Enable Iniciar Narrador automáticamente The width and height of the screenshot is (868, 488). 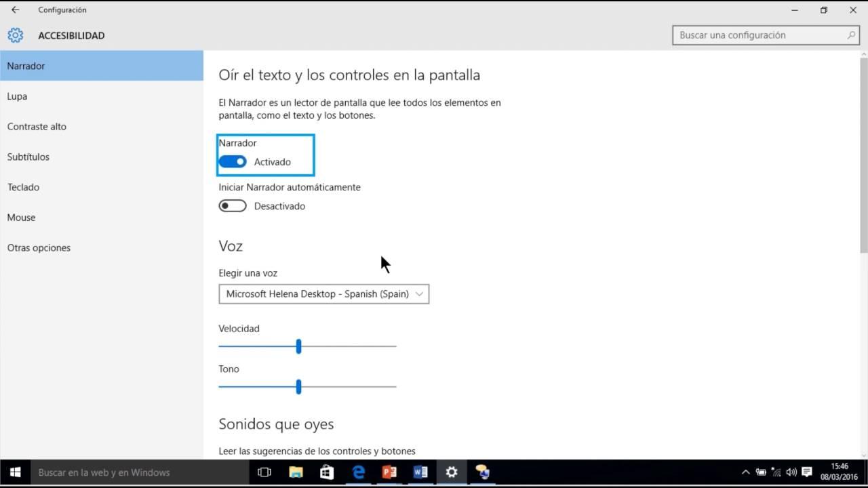[233, 205]
